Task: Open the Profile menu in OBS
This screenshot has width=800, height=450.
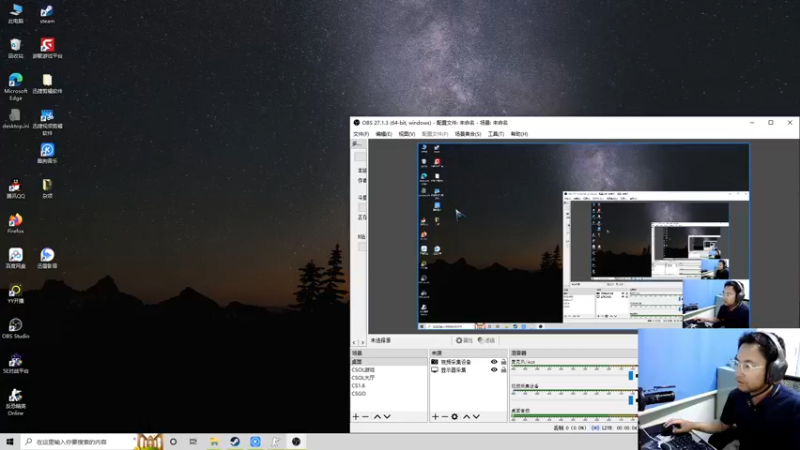Action: [435, 134]
